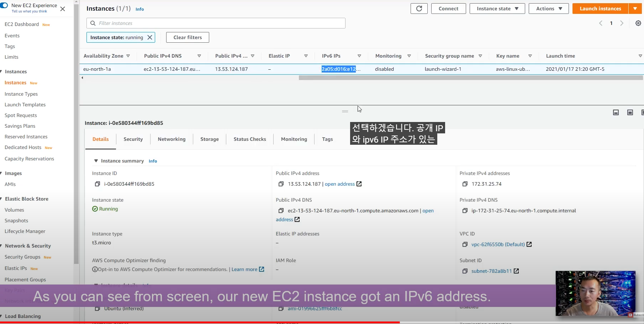
Task: Switch to the Storage tab
Action: click(210, 139)
